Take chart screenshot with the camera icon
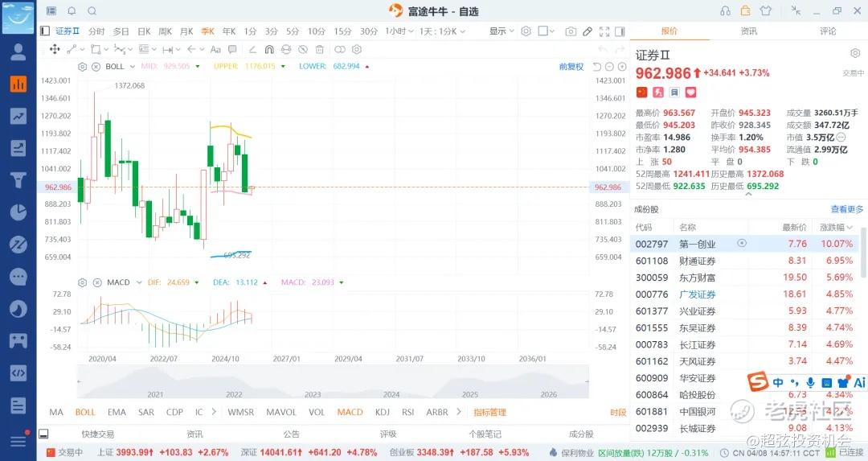The width and height of the screenshot is (868, 461). [571, 31]
